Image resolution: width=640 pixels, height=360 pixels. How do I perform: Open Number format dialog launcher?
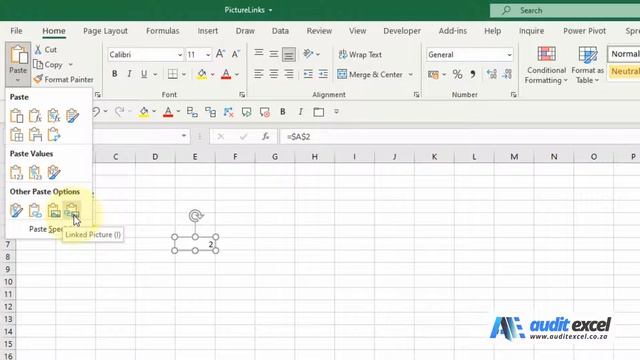coord(513,95)
